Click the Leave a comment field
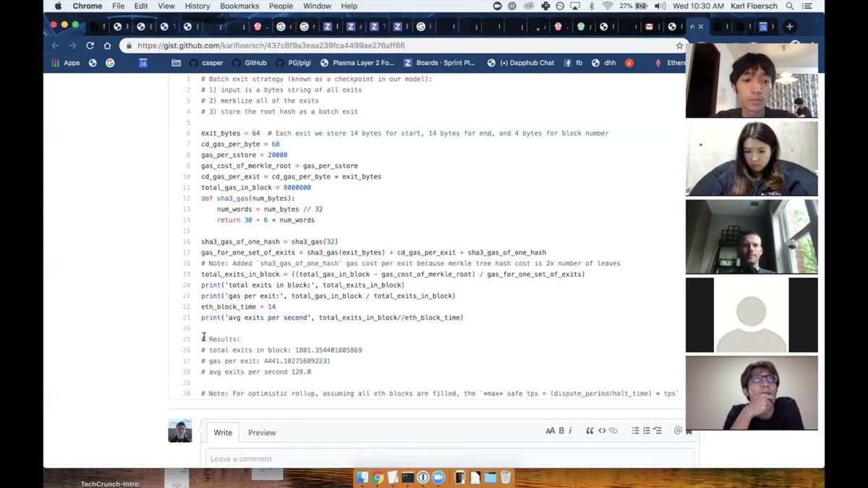Viewport: 868px width, 488px height. coord(450,458)
